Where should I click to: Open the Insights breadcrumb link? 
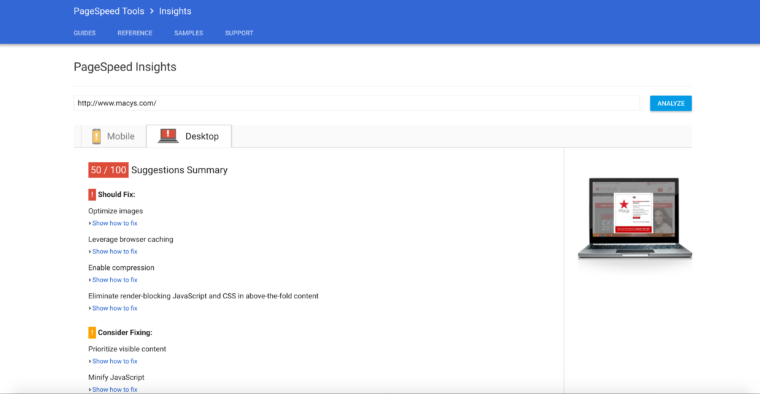coord(175,11)
